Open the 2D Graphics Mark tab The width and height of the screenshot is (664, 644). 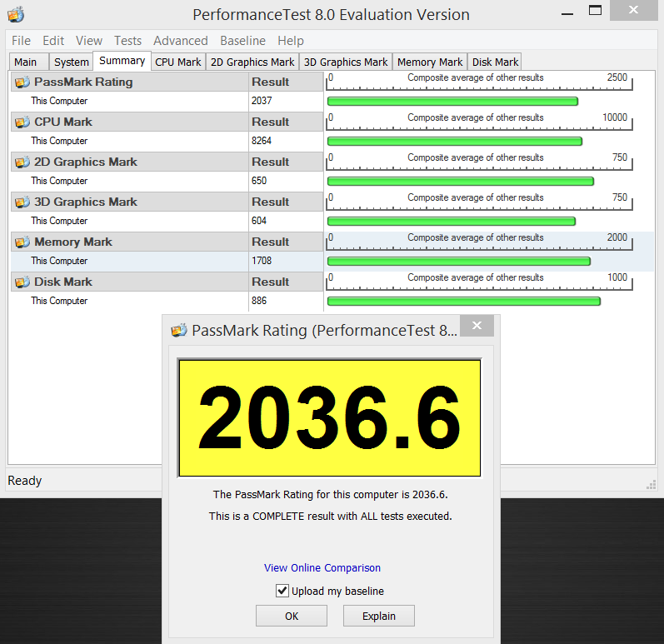pyautogui.click(x=252, y=62)
